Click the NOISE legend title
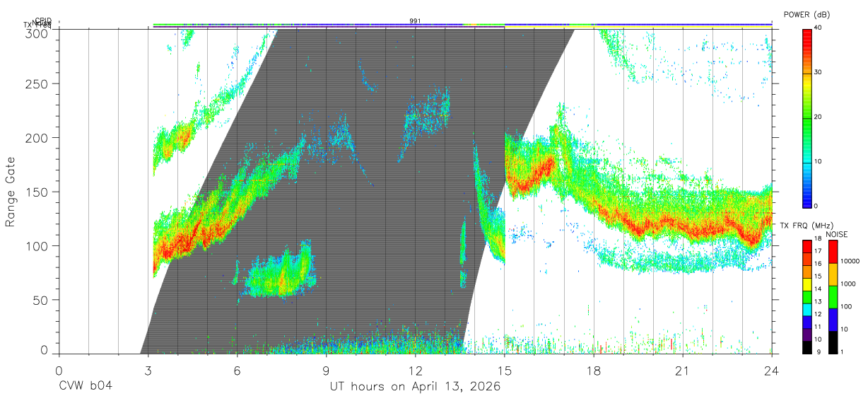The height and width of the screenshot is (401, 868). 836,234
